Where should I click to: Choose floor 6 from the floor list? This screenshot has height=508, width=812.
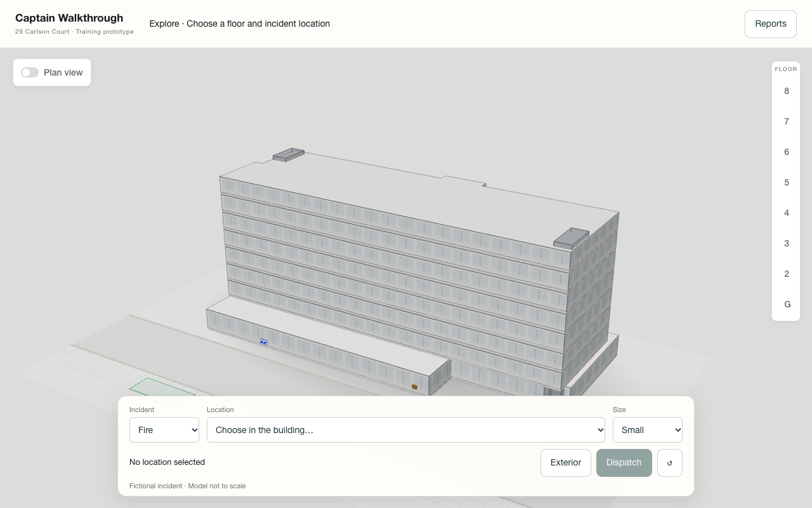tap(787, 152)
